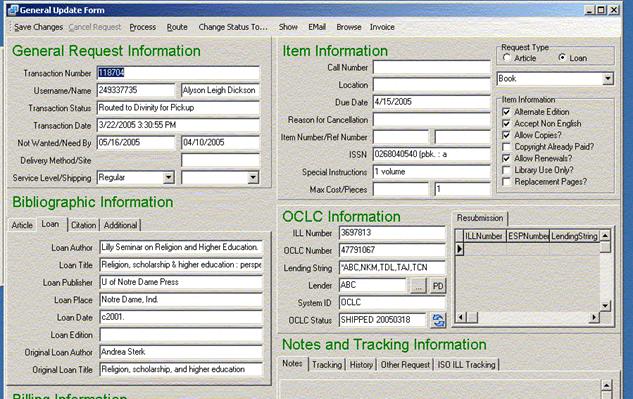Screen dimensions: 633x399
Task: Toggle the Alternate Edition checkbox
Action: coord(506,111)
